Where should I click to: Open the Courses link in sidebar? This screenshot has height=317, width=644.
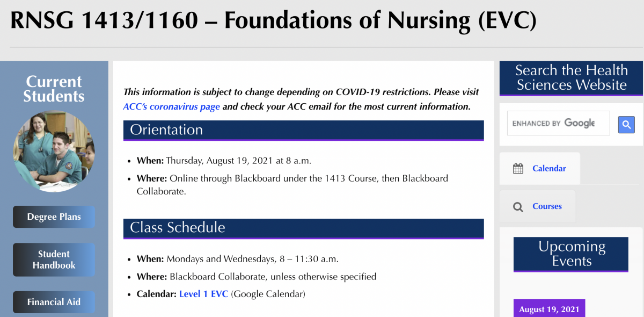click(x=547, y=206)
